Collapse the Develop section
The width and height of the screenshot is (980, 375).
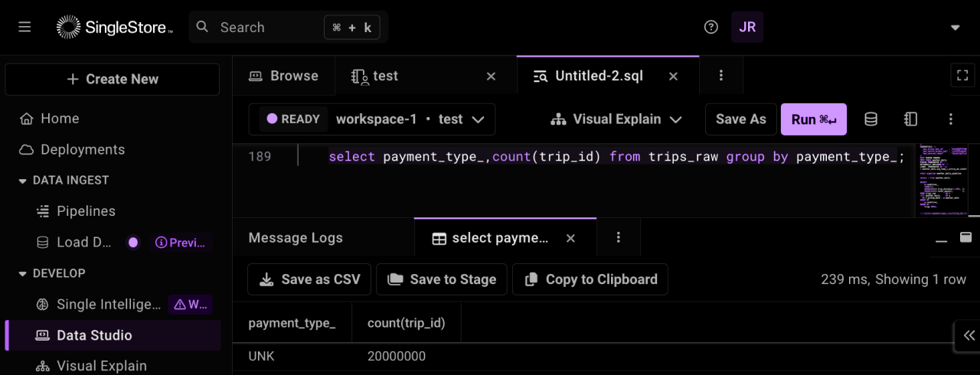click(22, 273)
